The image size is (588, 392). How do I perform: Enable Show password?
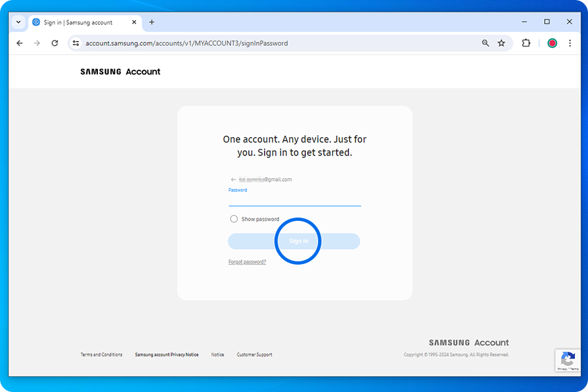click(x=233, y=219)
